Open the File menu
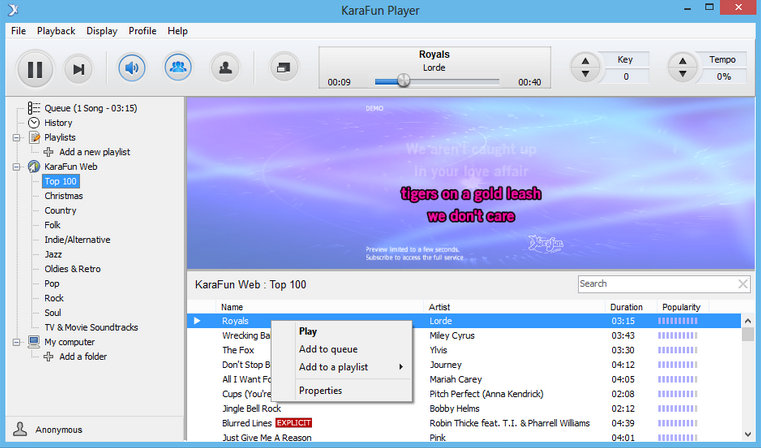This screenshot has width=761, height=448. pos(18,31)
